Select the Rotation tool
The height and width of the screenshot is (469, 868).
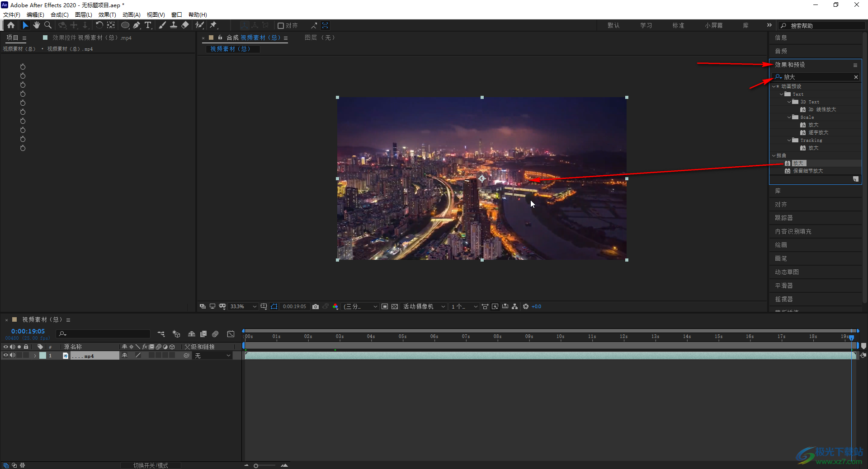coord(99,25)
